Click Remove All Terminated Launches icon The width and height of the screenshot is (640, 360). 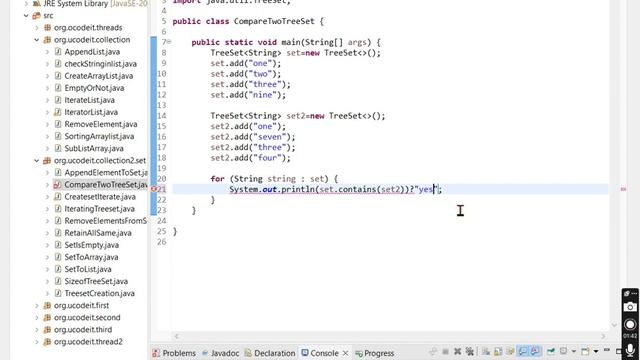tap(470, 351)
